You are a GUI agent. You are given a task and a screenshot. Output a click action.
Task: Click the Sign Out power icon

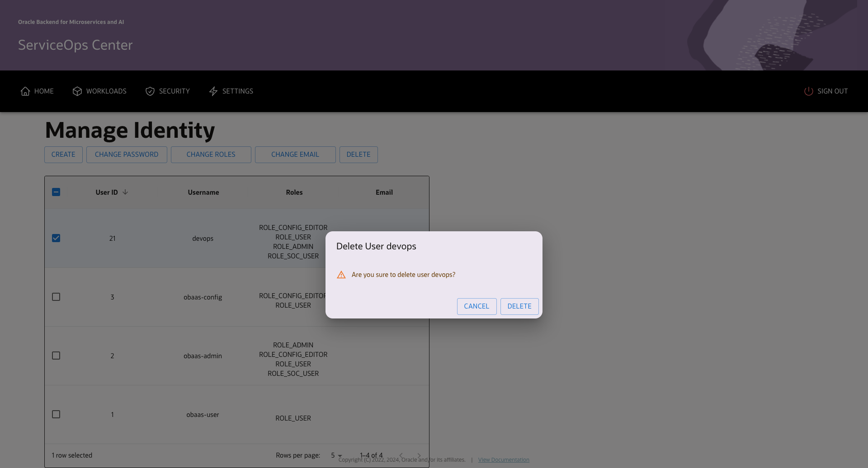[x=809, y=91]
